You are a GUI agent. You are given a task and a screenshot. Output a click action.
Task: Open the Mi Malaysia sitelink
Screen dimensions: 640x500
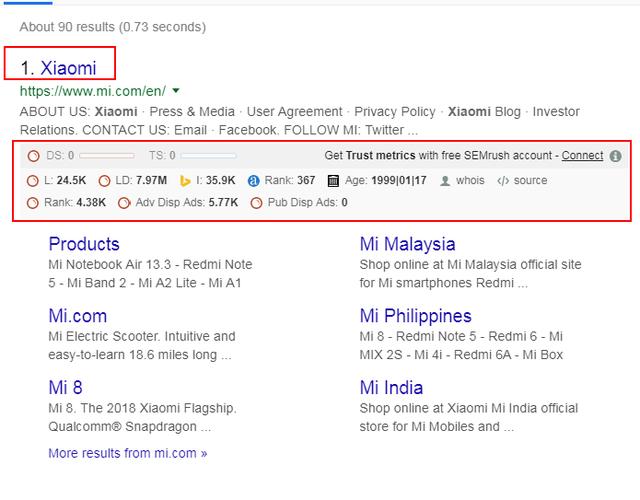407,244
